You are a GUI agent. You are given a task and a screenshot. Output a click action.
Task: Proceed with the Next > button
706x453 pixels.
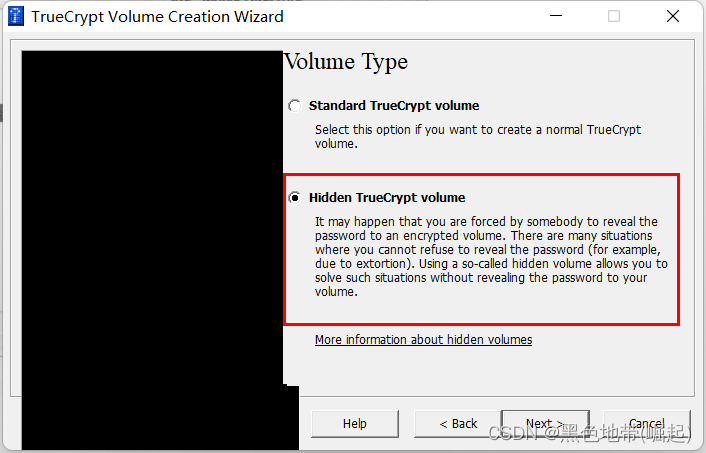click(x=545, y=424)
